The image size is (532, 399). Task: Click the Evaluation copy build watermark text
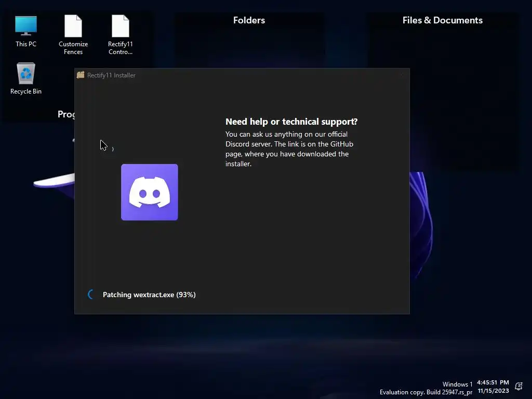[x=426, y=392]
